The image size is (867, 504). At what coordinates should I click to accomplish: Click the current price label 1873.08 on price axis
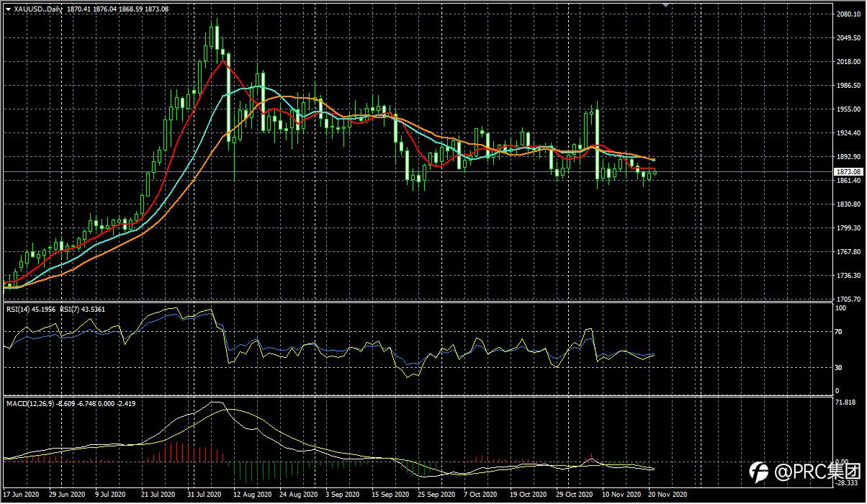pos(848,171)
